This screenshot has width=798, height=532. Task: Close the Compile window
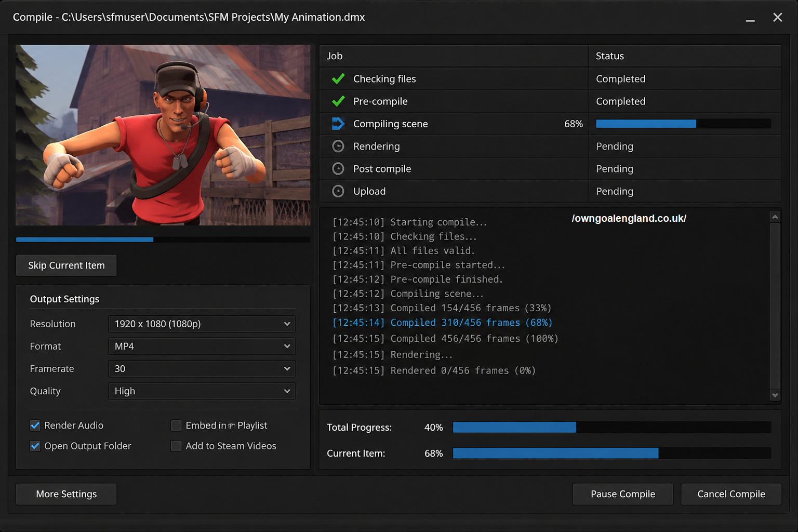(x=777, y=17)
